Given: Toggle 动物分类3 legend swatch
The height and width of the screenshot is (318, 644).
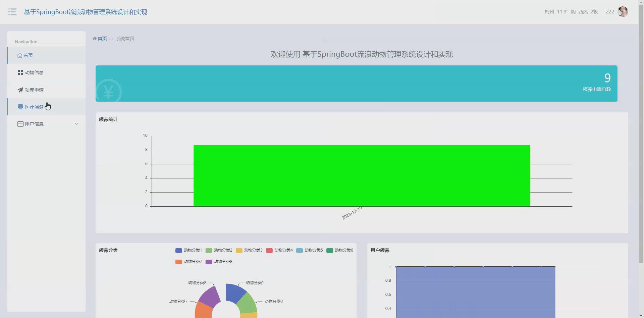Looking at the screenshot, I should pyautogui.click(x=239, y=251).
